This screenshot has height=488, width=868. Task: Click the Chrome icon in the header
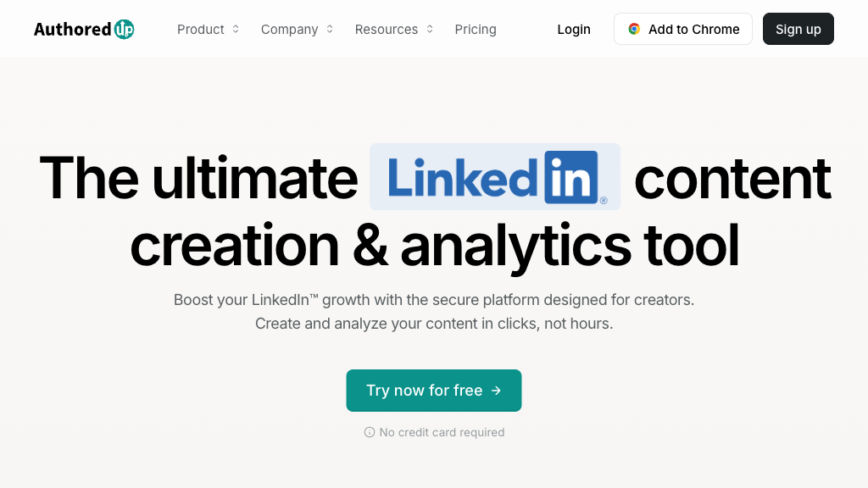634,29
